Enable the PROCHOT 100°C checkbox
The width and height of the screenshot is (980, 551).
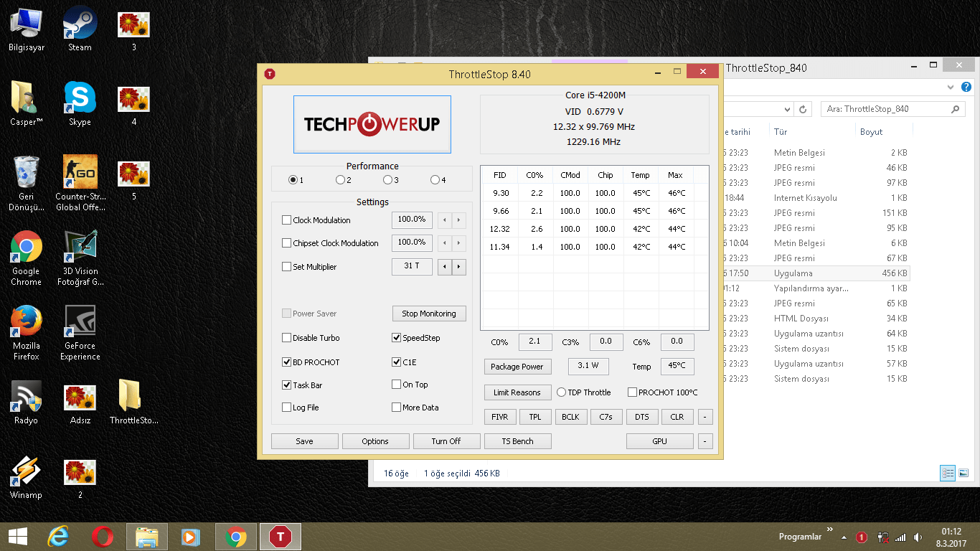[632, 392]
